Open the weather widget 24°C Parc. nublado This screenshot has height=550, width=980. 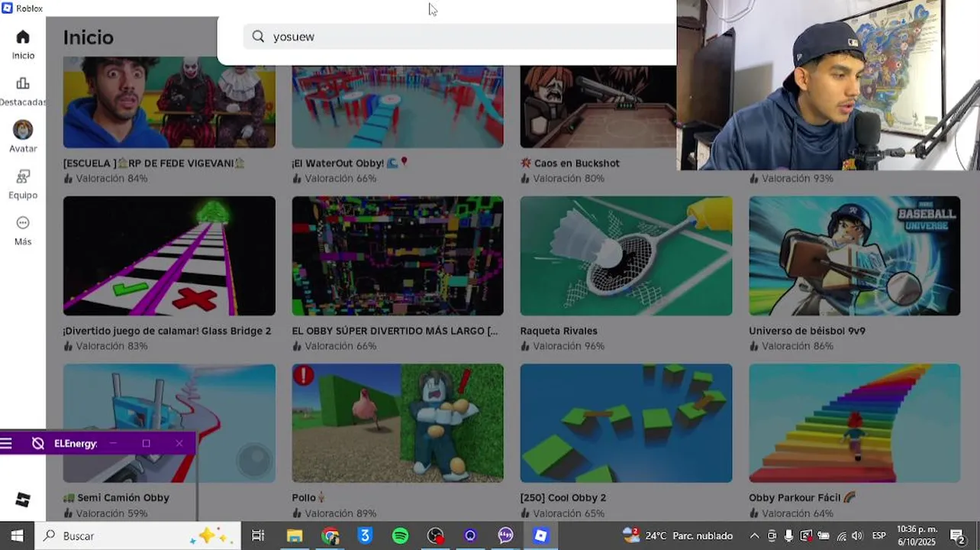678,535
